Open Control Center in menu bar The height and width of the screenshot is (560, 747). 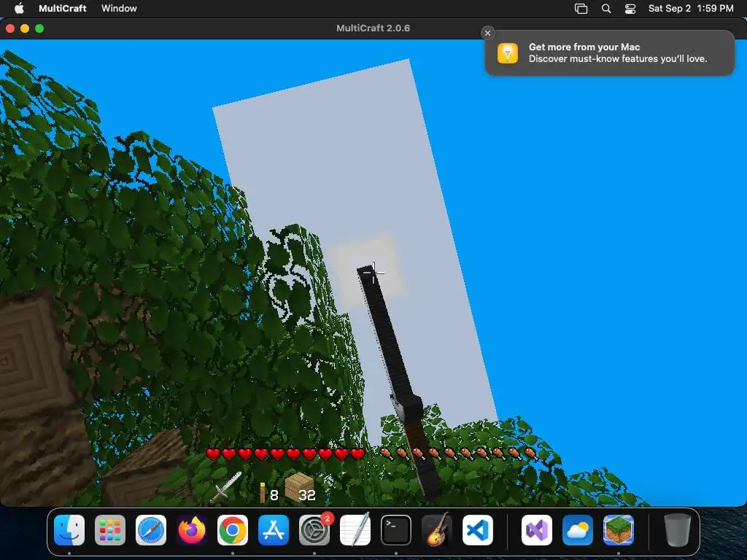(x=630, y=9)
